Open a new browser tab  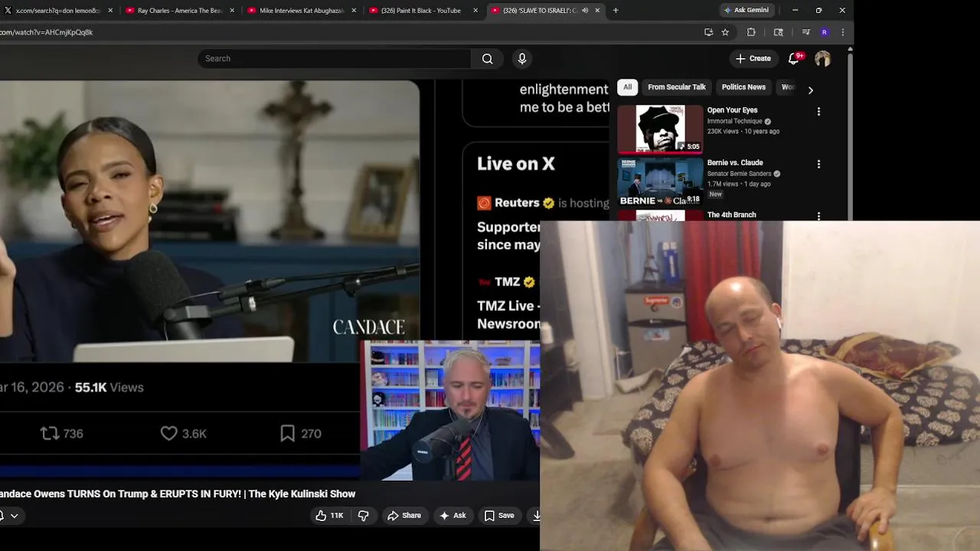[616, 11]
